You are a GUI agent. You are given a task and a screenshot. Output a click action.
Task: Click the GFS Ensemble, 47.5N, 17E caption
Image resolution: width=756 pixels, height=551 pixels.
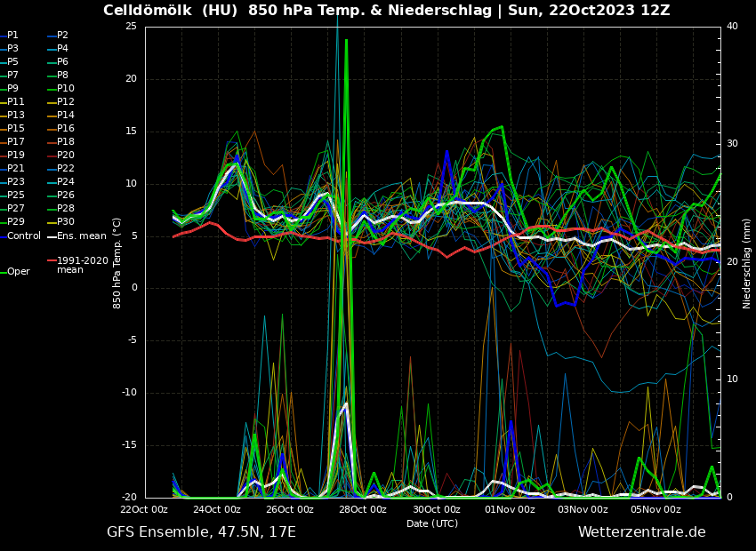coord(201,532)
